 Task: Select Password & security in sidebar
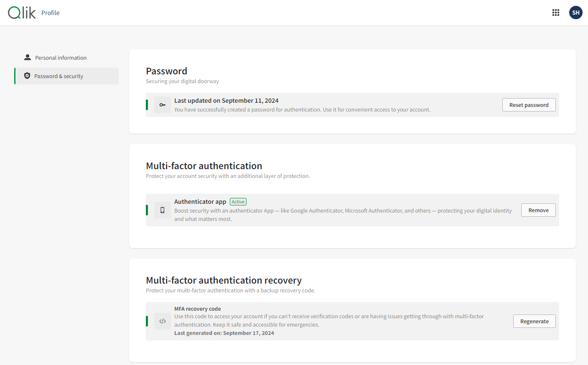click(x=59, y=76)
